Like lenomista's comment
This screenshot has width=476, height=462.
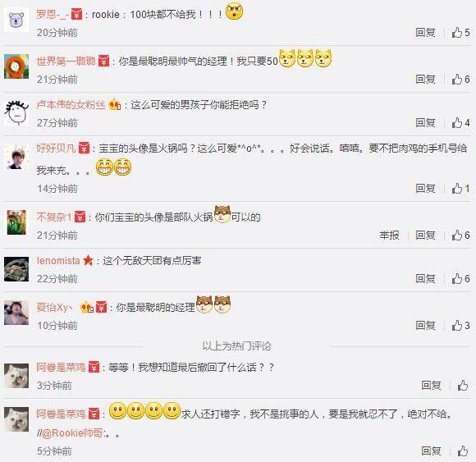tap(460, 279)
